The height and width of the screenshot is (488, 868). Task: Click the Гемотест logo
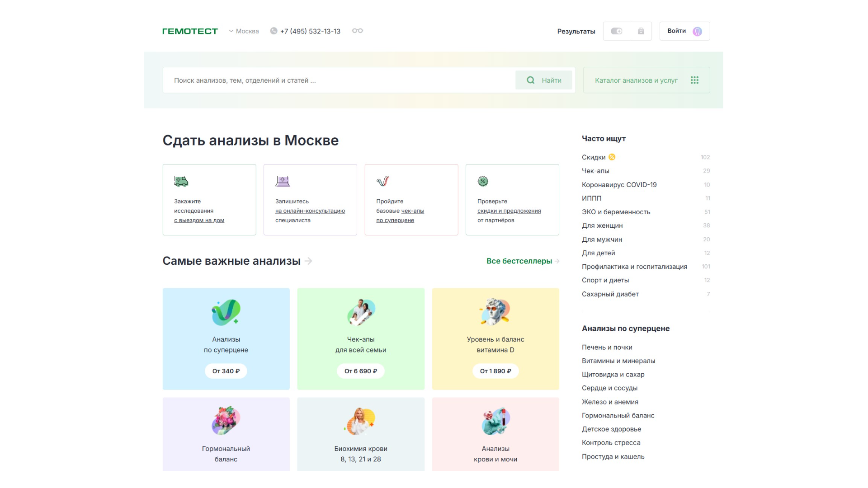(190, 31)
